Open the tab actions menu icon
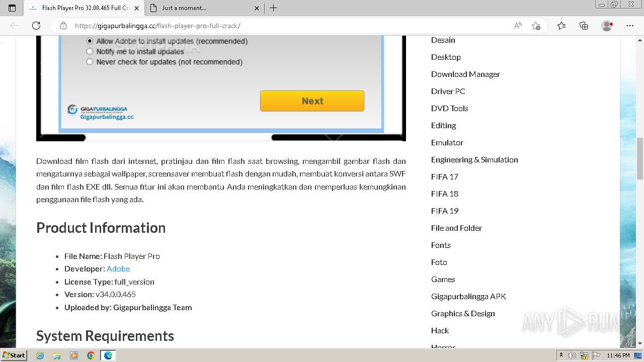 12,8
